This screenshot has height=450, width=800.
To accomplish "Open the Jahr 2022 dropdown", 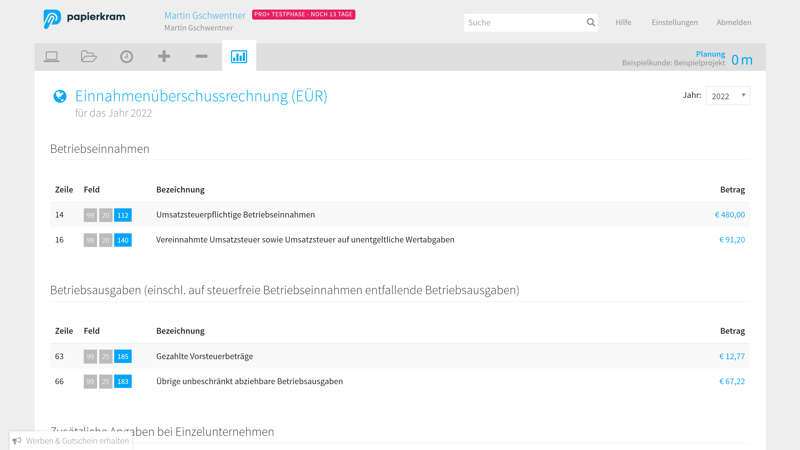I will coord(727,96).
